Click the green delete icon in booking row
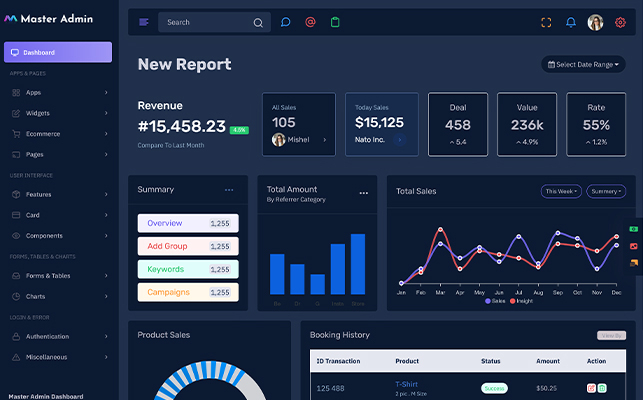The width and height of the screenshot is (643, 400). pyautogui.click(x=602, y=388)
